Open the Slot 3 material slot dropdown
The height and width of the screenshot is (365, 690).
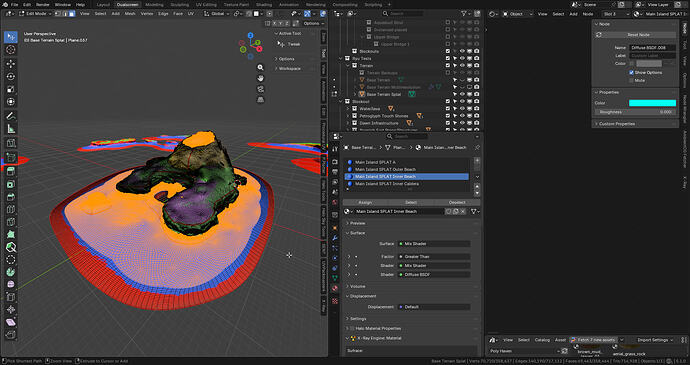coord(617,14)
